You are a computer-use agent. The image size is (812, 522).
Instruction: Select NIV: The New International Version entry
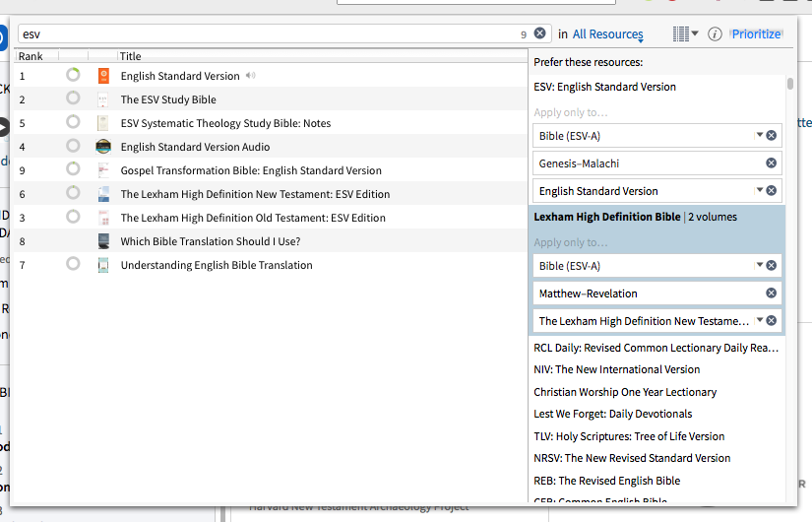tap(617, 369)
